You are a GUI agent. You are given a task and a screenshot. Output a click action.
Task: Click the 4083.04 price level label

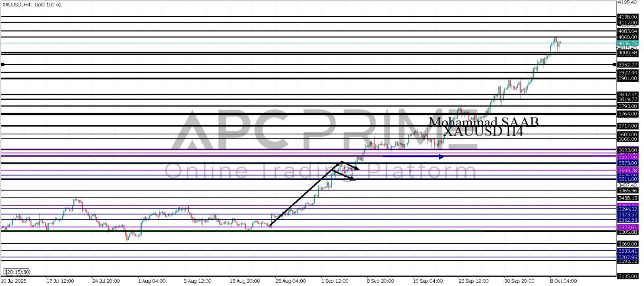[x=627, y=31]
